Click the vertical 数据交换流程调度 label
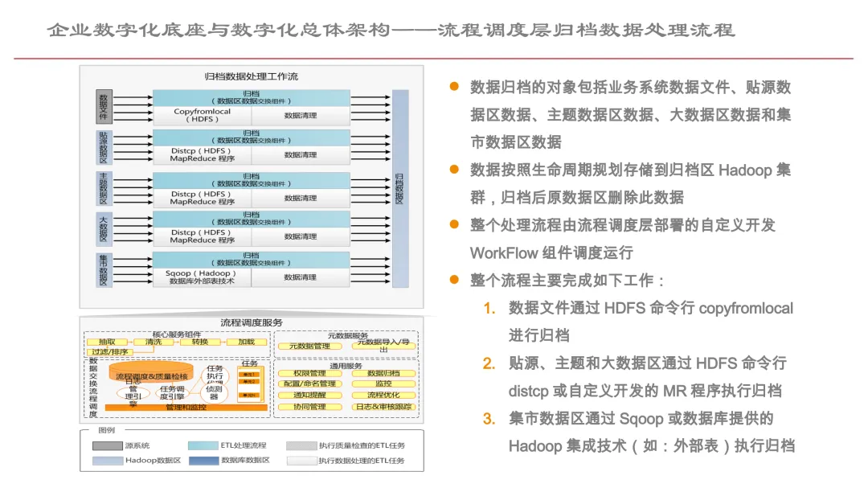This screenshot has height=488, width=868. [x=93, y=388]
